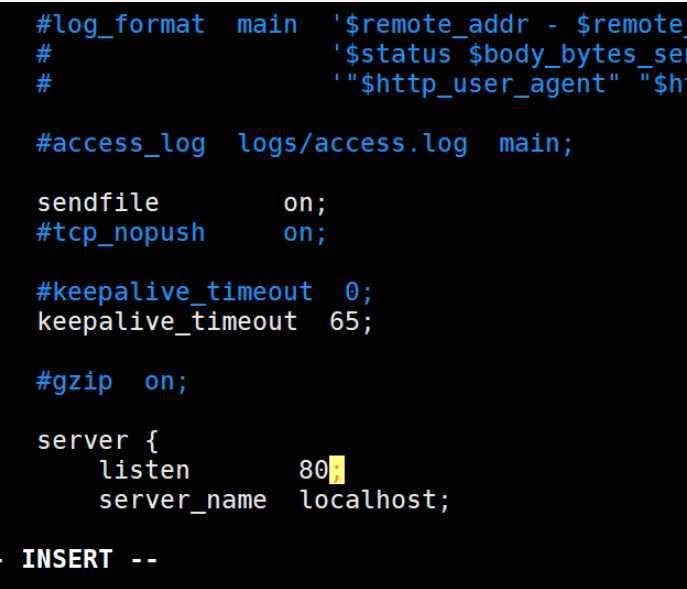Click '$http_user_agent' variable text
Viewport: 687px width, 589px height.
tap(482, 84)
